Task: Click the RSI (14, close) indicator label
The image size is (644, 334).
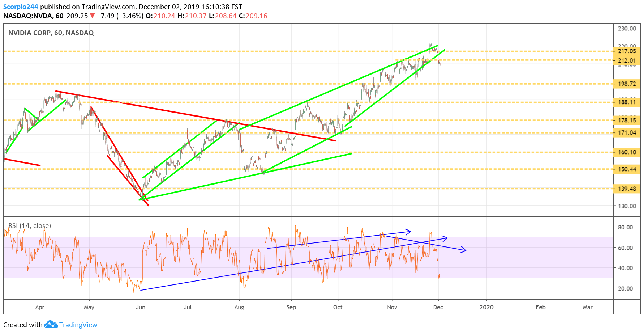Action: point(30,226)
